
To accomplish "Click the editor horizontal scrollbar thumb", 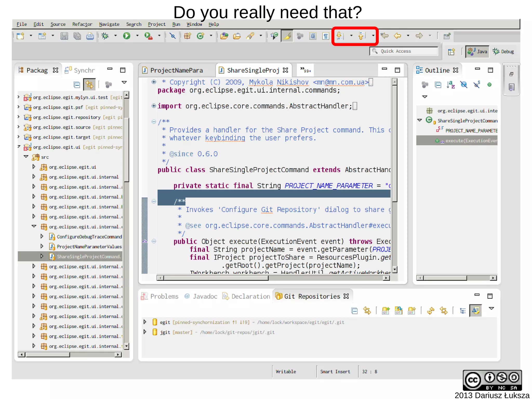I will click(x=216, y=278).
